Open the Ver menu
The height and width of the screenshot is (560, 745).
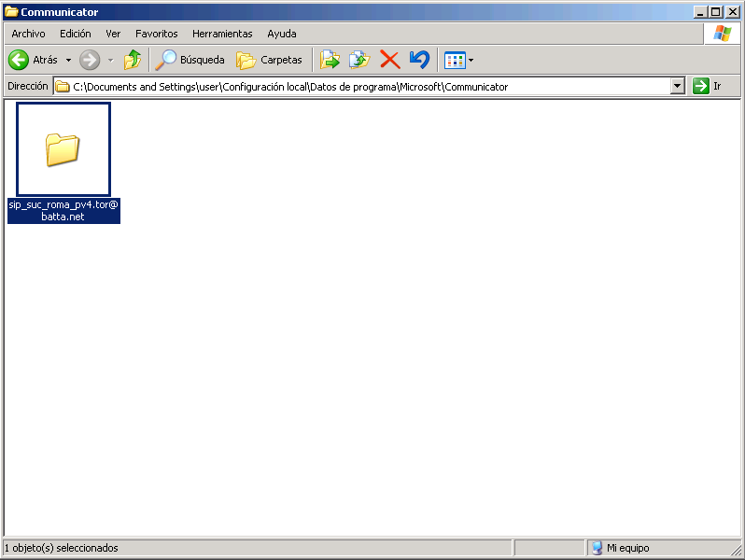tap(113, 34)
